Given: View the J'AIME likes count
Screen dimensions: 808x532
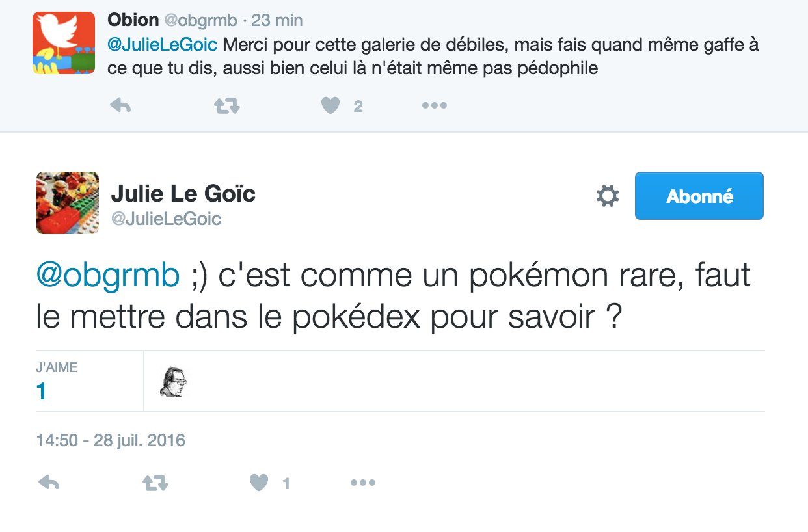Looking at the screenshot, I should point(57,382).
